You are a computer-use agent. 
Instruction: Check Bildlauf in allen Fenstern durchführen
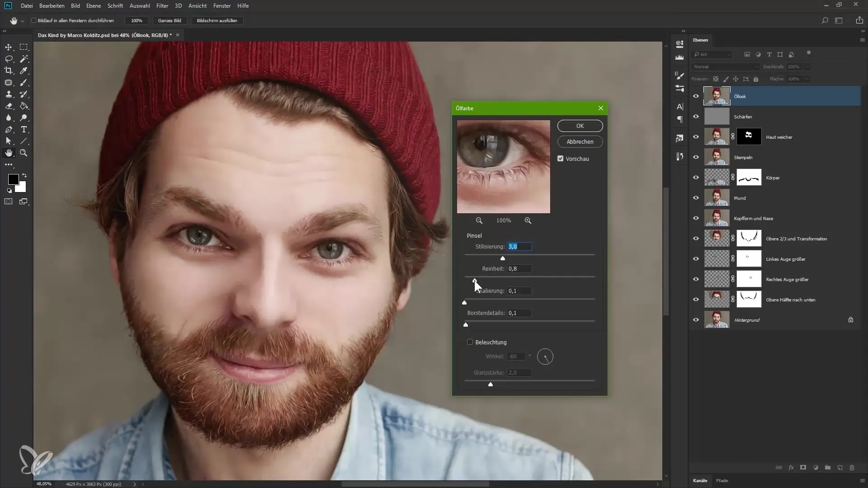(x=34, y=20)
